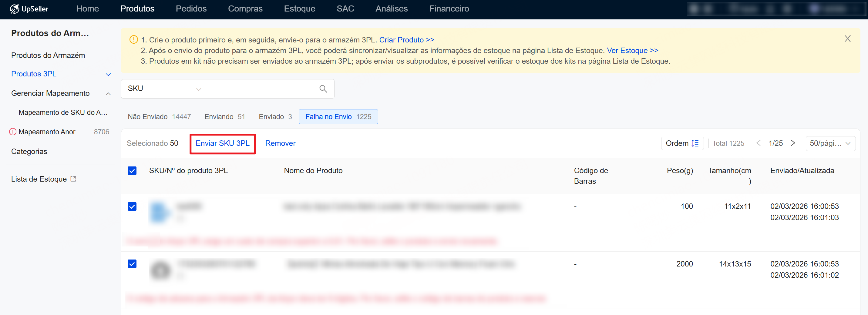This screenshot has height=315, width=868.
Task: Click the Mapeamento Anormal warning icon
Action: coord(13,132)
